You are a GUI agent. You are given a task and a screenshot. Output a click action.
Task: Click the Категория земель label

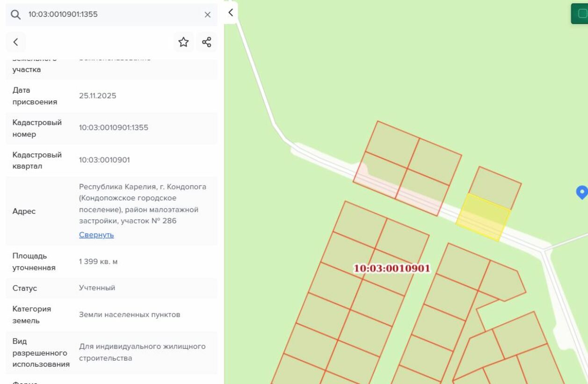(x=32, y=315)
